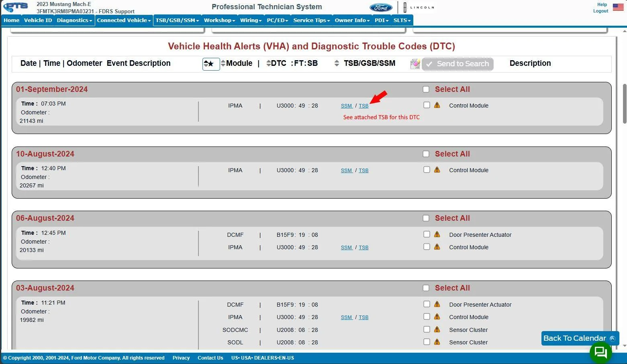627x364 pixels.
Task: Tick checkbox for 01-September IPMA U3000
Action: point(427,105)
